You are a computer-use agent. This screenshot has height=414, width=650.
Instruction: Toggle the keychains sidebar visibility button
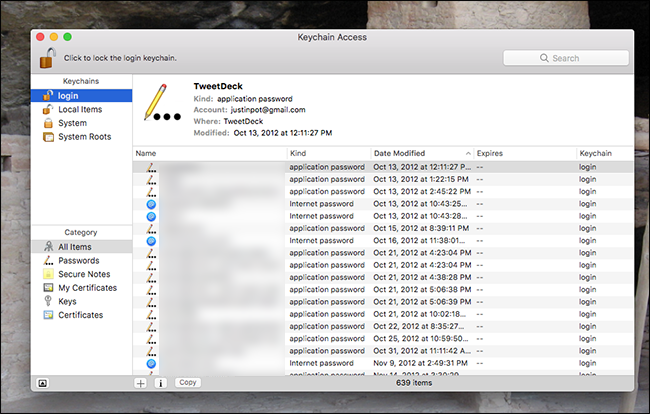pos(42,383)
